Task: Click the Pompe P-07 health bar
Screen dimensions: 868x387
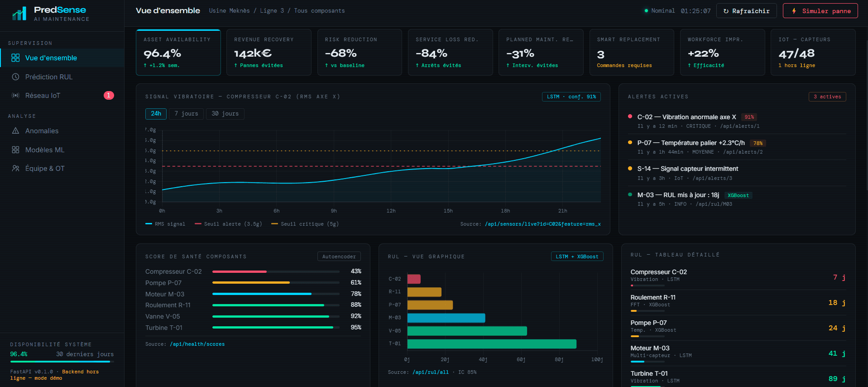Action: (276, 282)
